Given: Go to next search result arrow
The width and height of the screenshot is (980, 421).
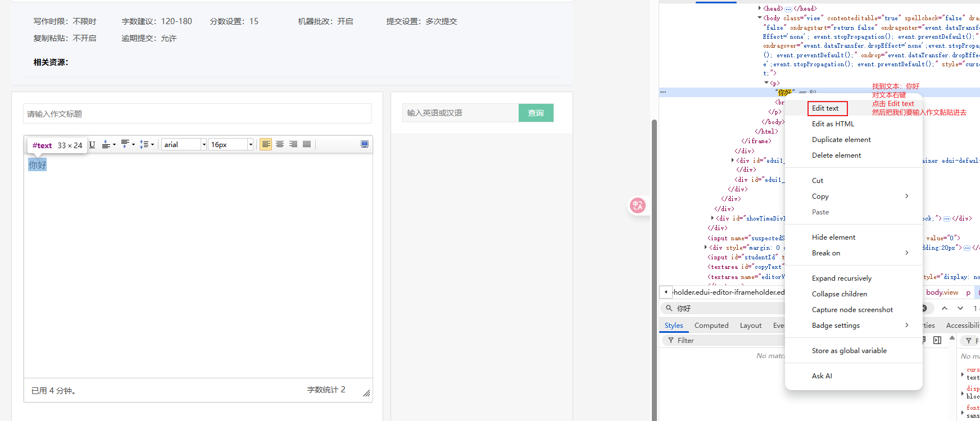Looking at the screenshot, I should [x=960, y=308].
